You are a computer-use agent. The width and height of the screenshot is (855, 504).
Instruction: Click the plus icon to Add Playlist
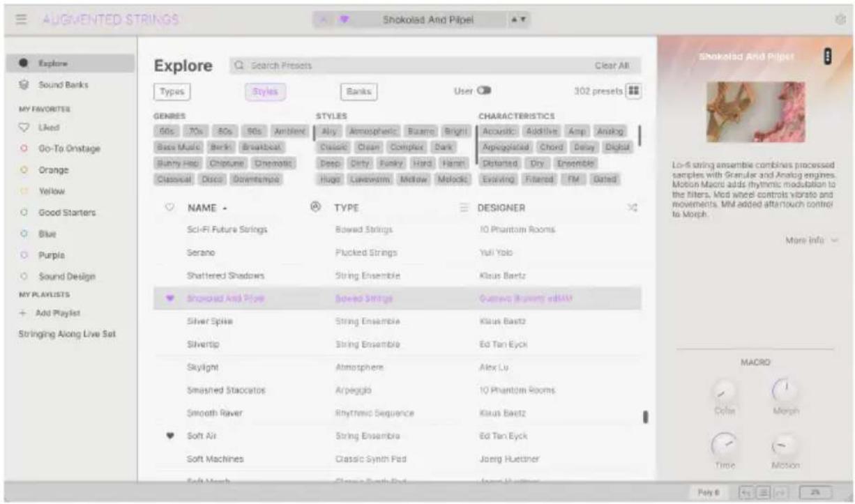22,313
